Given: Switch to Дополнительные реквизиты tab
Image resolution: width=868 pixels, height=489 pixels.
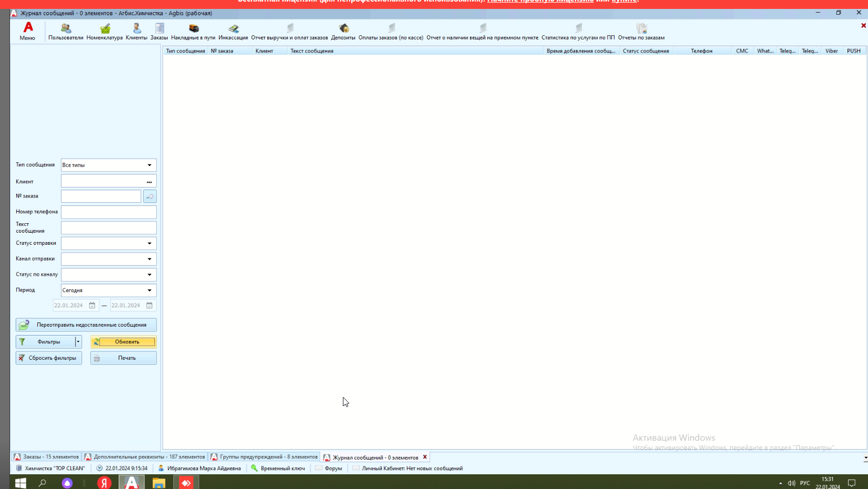Looking at the screenshot, I should pos(145,457).
